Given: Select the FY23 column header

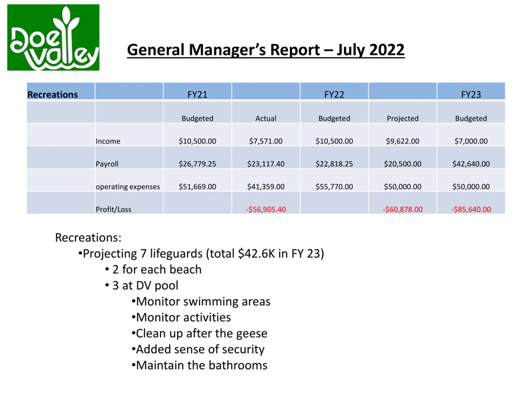Looking at the screenshot, I should [471, 91].
